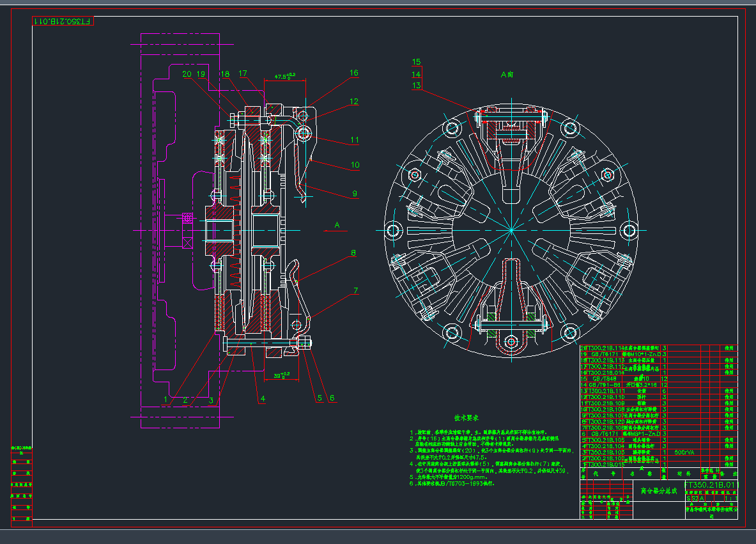Click the 1:1 scale cell in title block
Viewport: 756px width, 544px height.
[731, 498]
